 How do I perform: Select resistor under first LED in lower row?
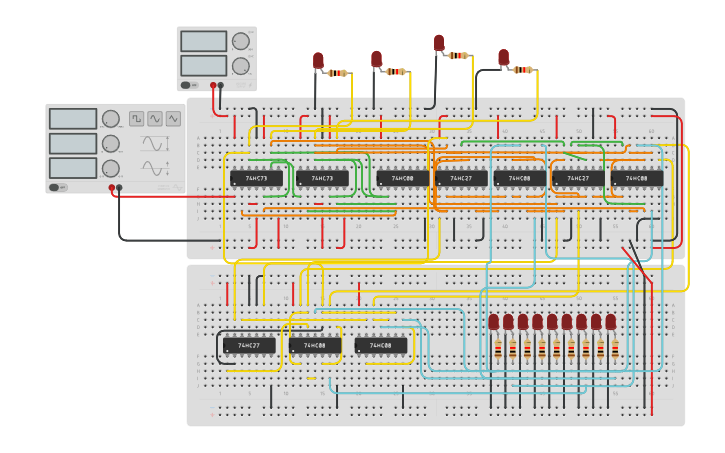pos(498,349)
